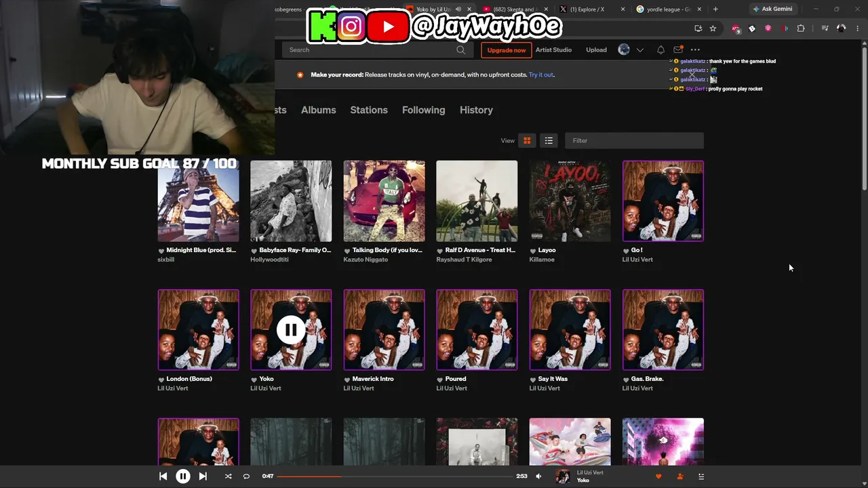
Task: Click the heart beside Poured
Action: point(440,380)
